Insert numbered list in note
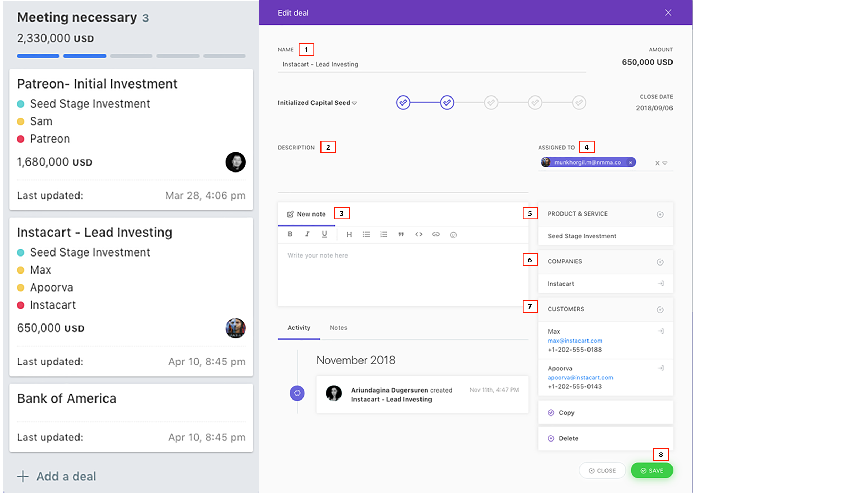 point(384,234)
